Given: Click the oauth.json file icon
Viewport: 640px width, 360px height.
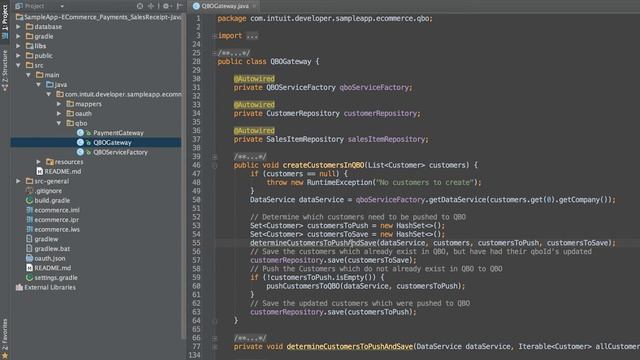Looking at the screenshot, I should click(x=29, y=258).
